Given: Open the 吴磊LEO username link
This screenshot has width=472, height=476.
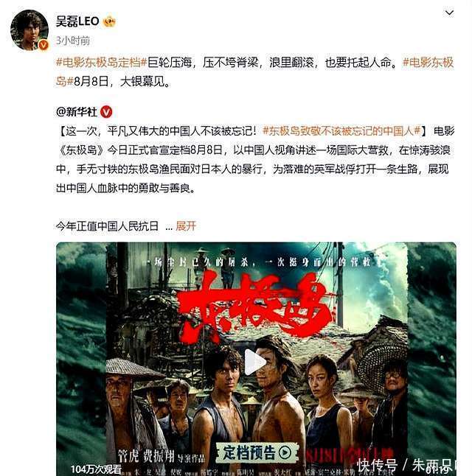Looking at the screenshot, I should pos(77,21).
